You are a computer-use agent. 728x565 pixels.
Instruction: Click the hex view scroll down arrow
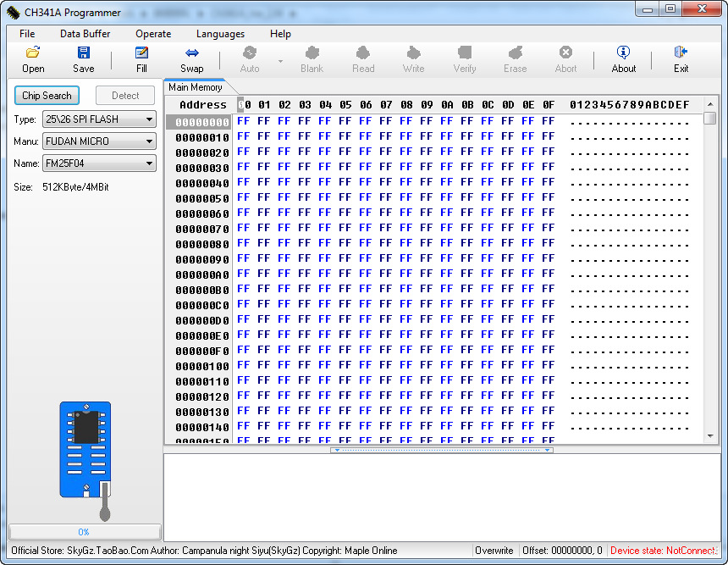pos(710,436)
